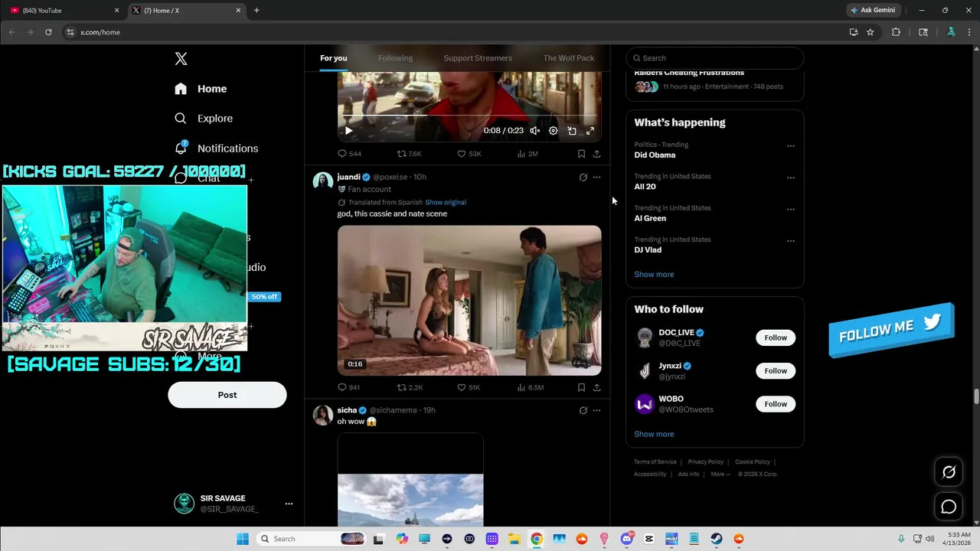Open the browser extensions puzzle icon
Viewport: 980px width, 551px height.
(896, 32)
